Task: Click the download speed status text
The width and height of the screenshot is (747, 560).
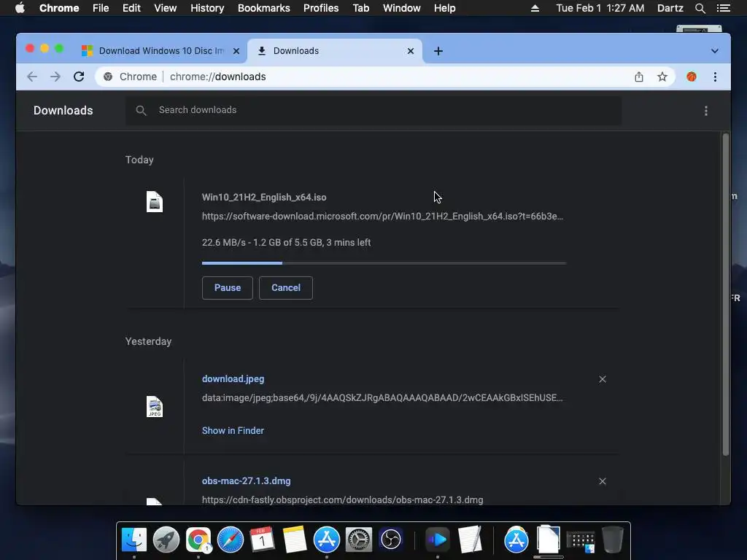Action: coord(286,242)
